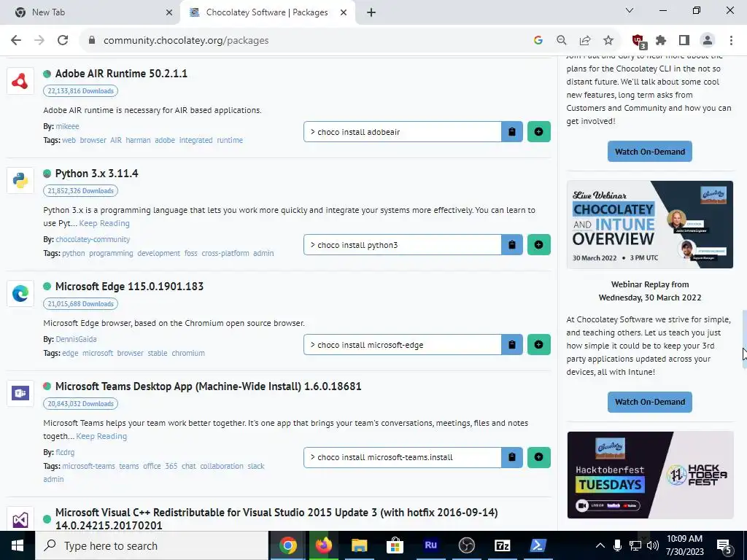Add adobeair to script builder with the plus button
This screenshot has width=747, height=560.
coord(539,132)
